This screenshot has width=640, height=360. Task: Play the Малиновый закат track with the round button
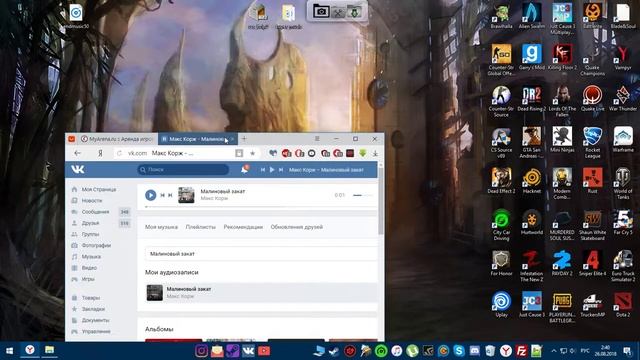point(151,195)
